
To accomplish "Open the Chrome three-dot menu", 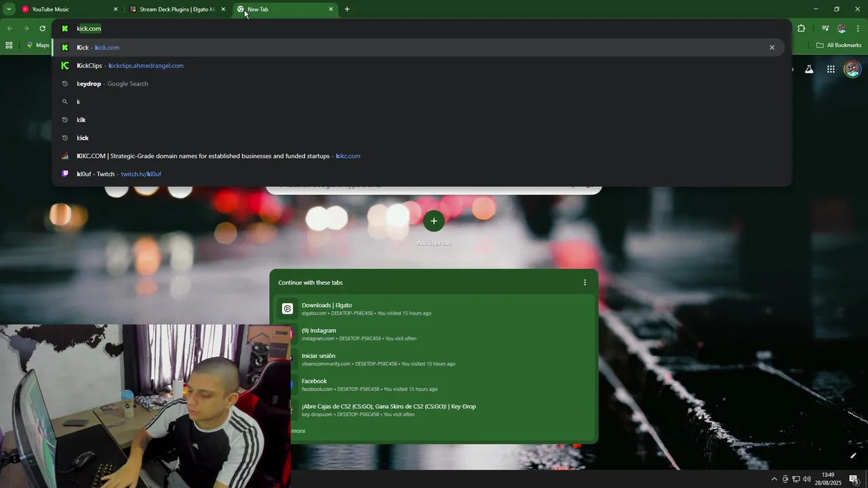I will pyautogui.click(x=859, y=28).
